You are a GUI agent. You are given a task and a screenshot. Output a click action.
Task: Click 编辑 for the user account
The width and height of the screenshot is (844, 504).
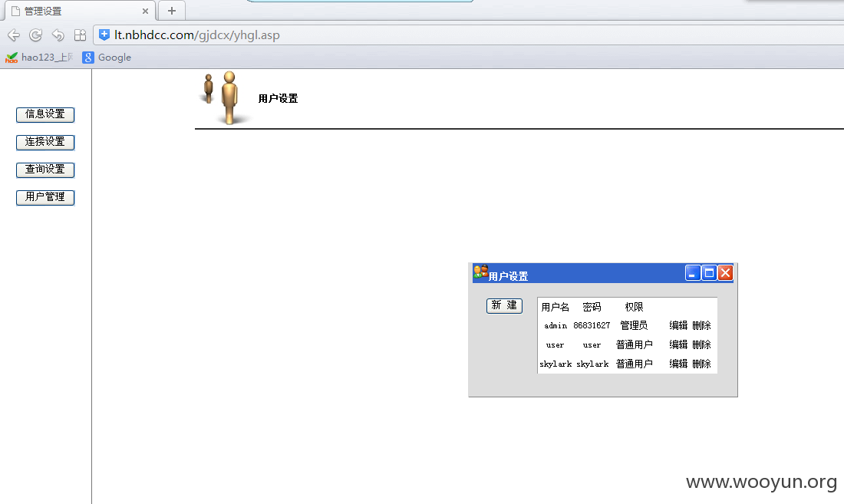point(678,344)
